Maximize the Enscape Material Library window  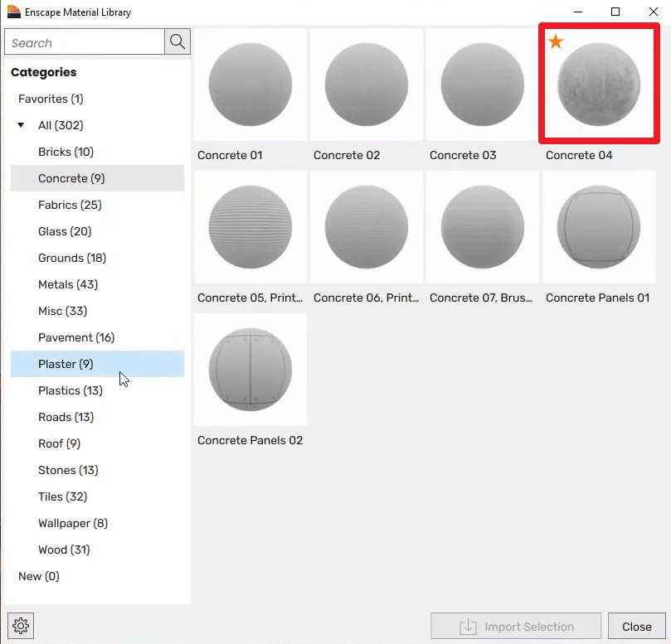615,12
